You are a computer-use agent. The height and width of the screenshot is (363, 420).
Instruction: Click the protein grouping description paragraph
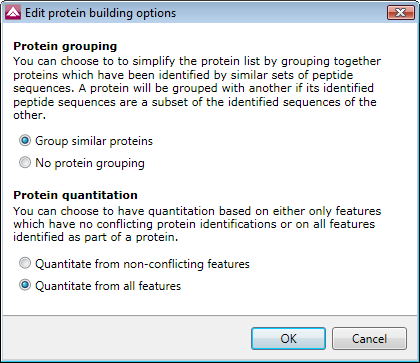coord(197,88)
